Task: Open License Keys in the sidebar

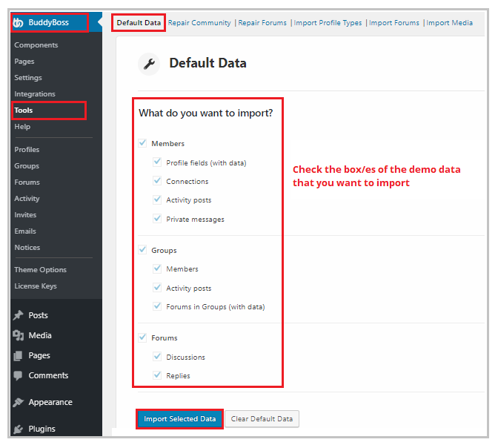Action: 36,286
